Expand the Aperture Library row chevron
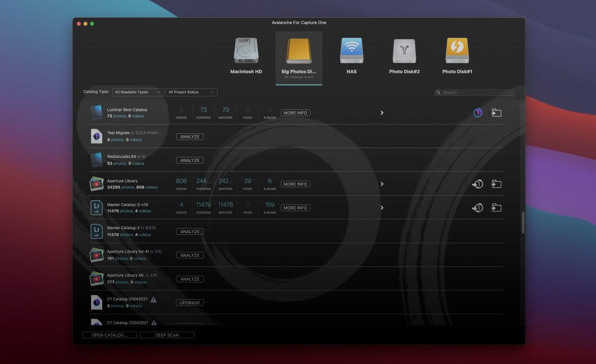This screenshot has height=364, width=596. 382,184
